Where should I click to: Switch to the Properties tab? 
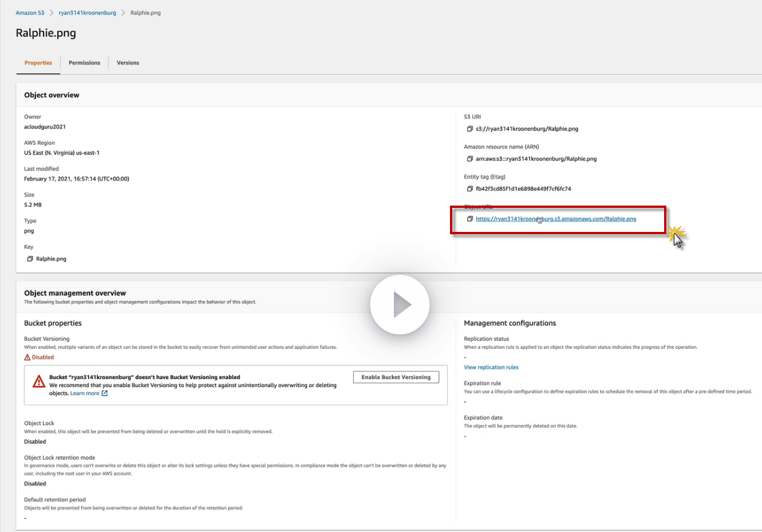pos(38,63)
